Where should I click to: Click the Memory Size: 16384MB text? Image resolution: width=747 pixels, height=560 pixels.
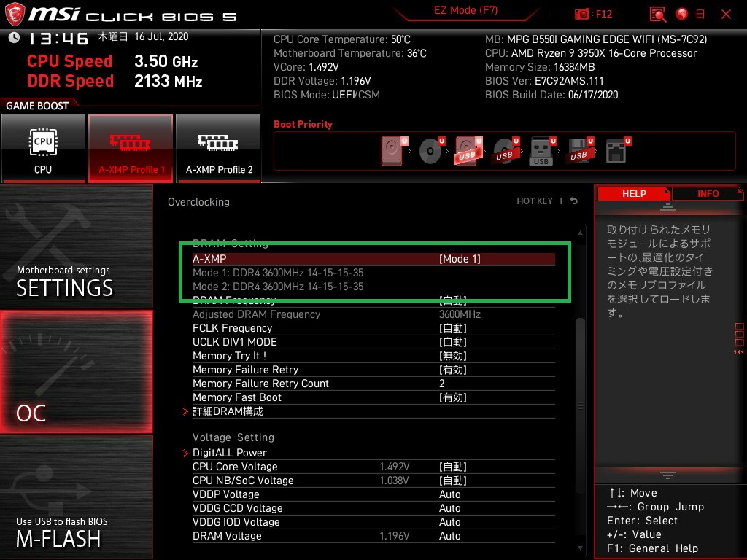click(x=540, y=67)
